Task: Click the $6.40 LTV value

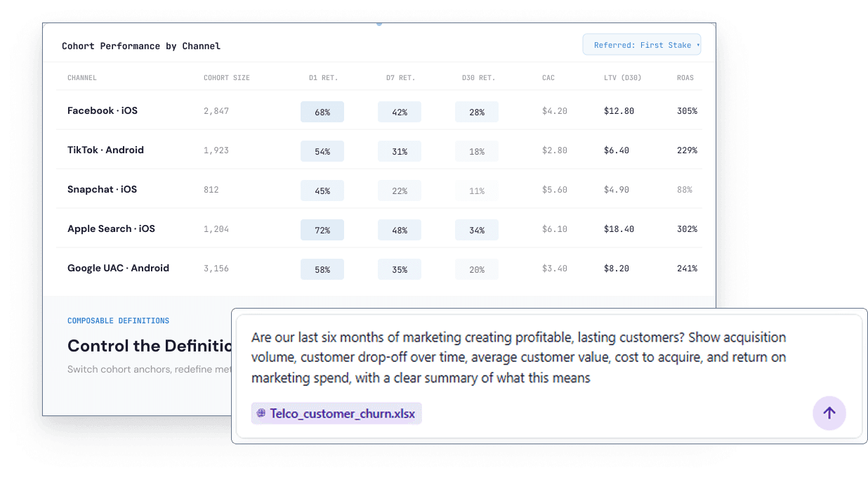Action: pos(617,150)
